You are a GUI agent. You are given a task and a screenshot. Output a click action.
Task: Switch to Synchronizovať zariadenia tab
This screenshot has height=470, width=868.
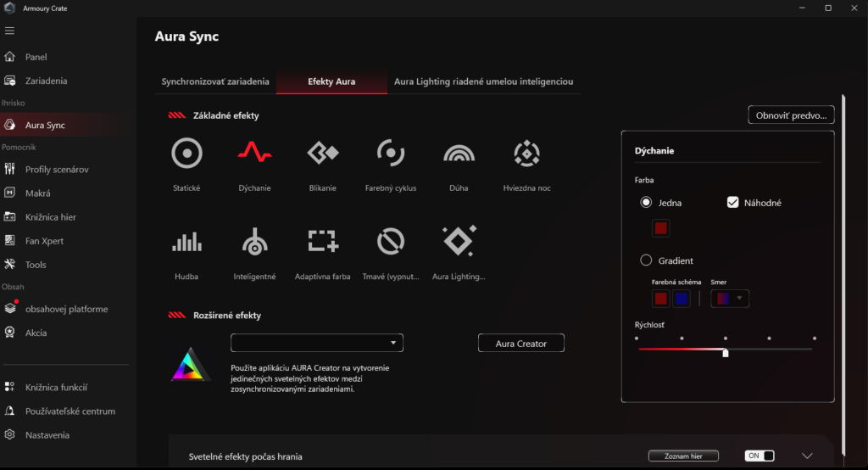tap(215, 81)
